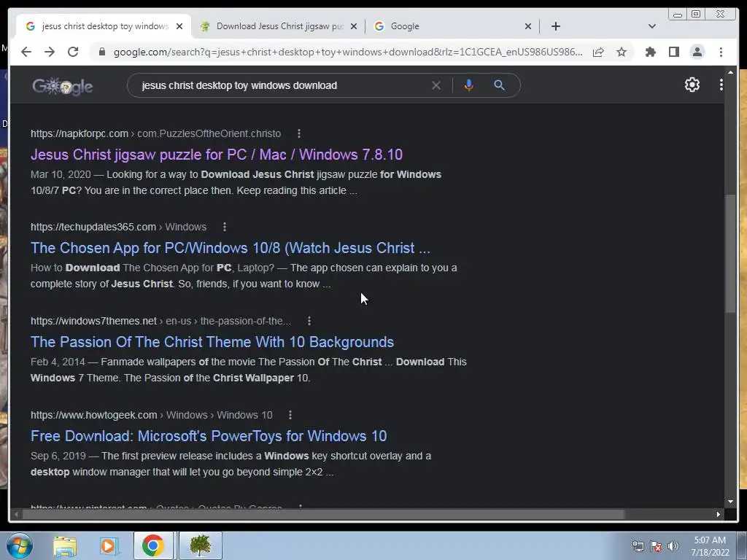Click the Action Center flag tray icon
This screenshot has width=747, height=560.
(x=656, y=546)
